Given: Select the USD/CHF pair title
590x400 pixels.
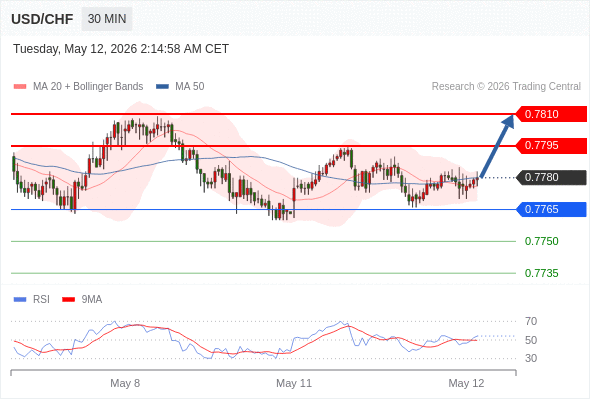Looking at the screenshot, I should point(42,19).
